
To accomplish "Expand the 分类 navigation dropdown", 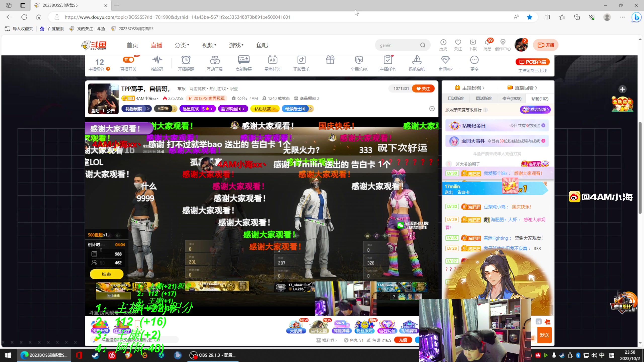I will pos(182,45).
